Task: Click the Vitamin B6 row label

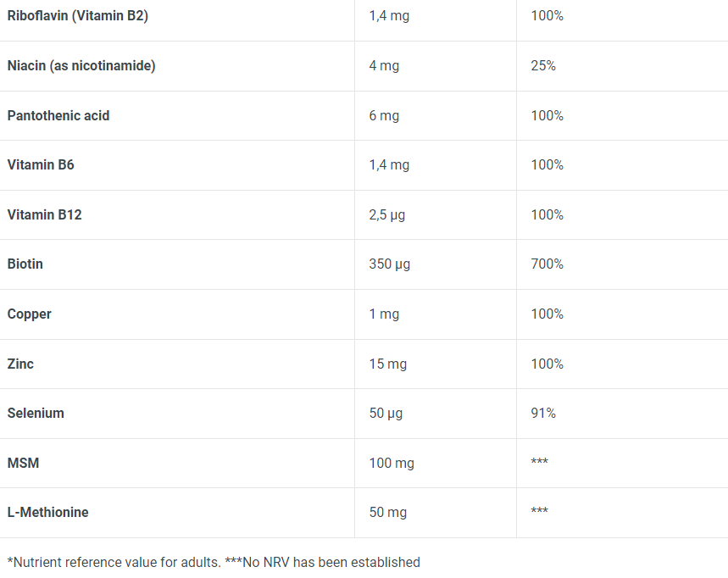Action: (x=41, y=164)
